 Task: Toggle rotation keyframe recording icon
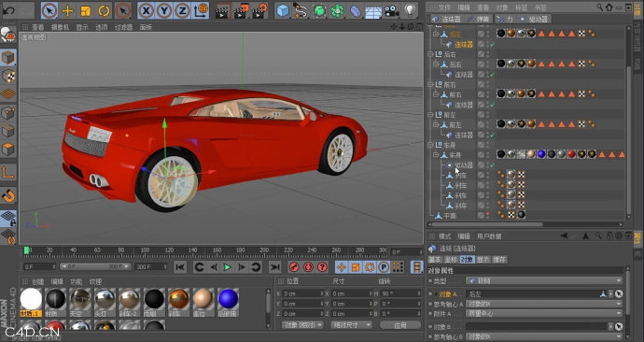(370, 267)
